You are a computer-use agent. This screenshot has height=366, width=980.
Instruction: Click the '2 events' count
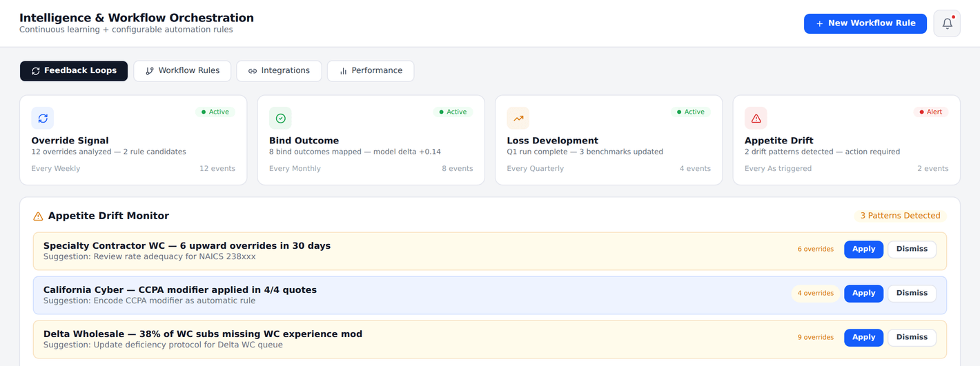932,169
